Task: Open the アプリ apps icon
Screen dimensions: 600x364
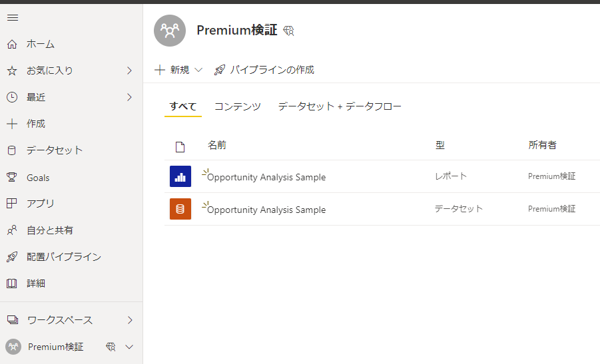Action: coord(12,204)
